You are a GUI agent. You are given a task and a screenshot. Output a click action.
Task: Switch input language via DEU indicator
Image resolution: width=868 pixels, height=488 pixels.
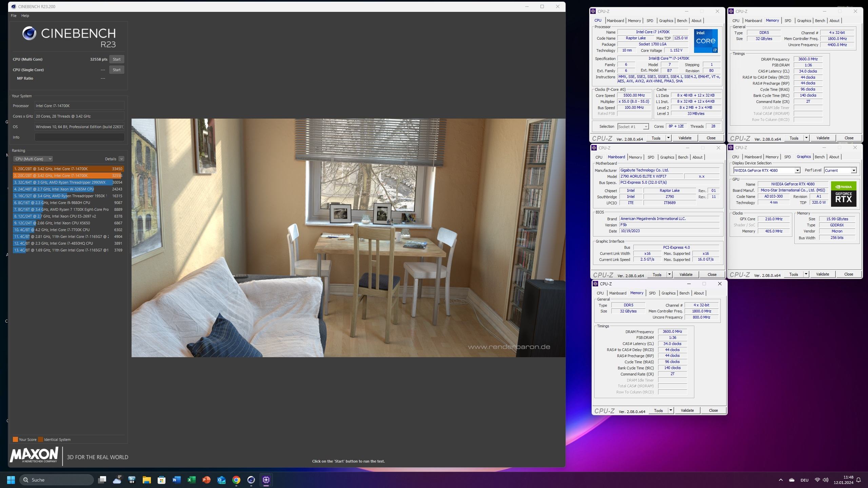804,480
